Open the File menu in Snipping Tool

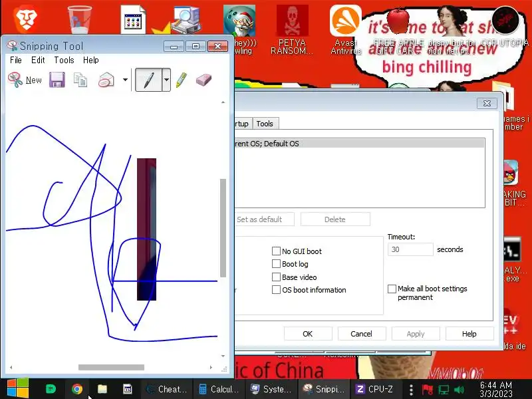point(15,60)
